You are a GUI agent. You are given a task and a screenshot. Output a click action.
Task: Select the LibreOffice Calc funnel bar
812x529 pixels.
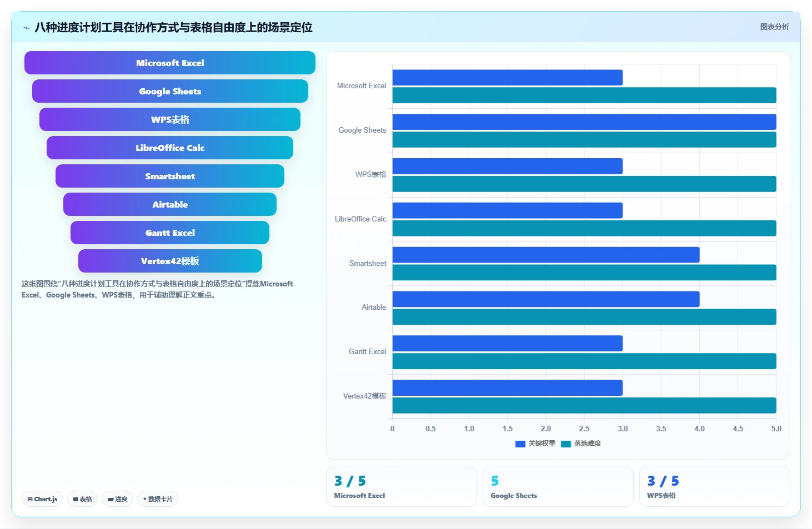[170, 148]
